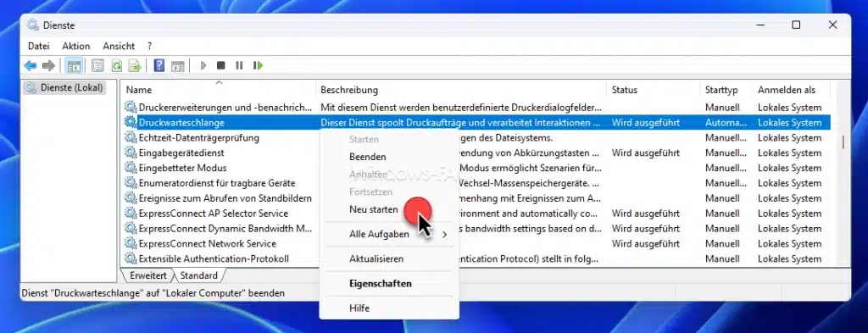868x333 pixels.
Task: Click gear icon of ExpressConnect Network Service
Action: pyautogui.click(x=131, y=243)
